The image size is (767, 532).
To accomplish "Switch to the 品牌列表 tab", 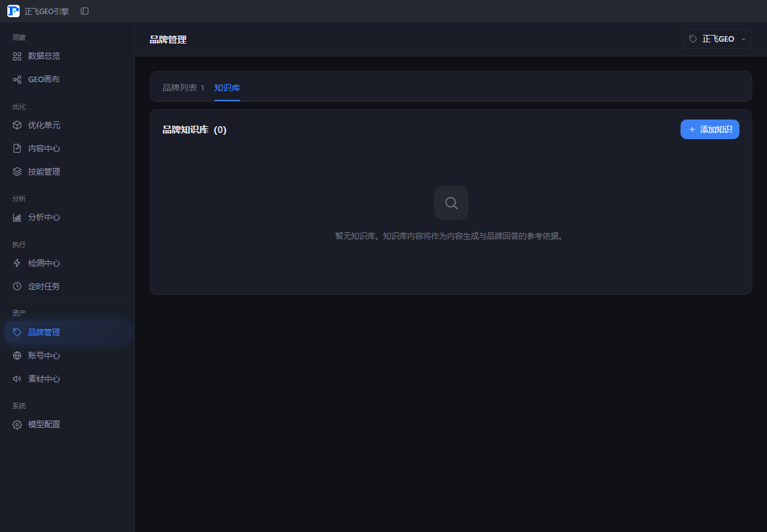I will tap(183, 88).
